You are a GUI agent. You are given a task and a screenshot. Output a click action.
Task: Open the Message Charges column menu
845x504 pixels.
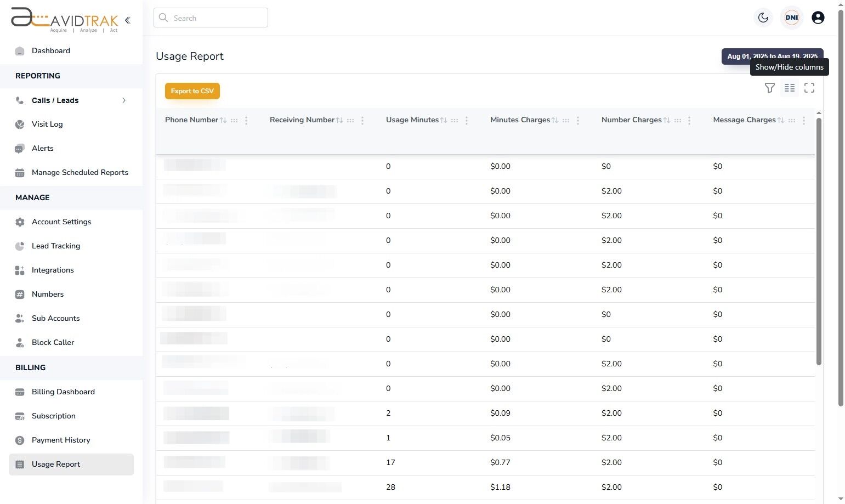click(x=804, y=120)
